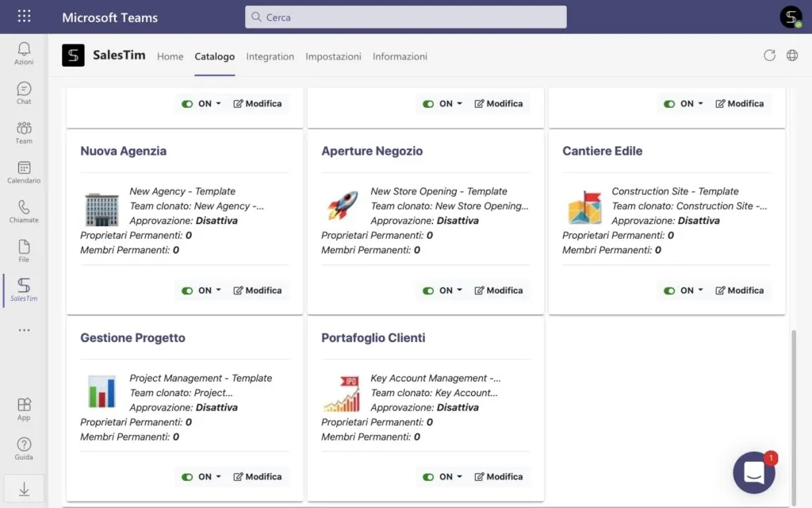Open the chat support bubble
This screenshot has height=508, width=812.
[754, 472]
